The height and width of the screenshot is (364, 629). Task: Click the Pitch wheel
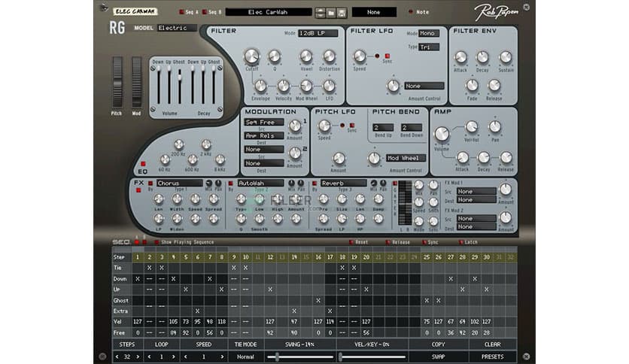pos(117,82)
